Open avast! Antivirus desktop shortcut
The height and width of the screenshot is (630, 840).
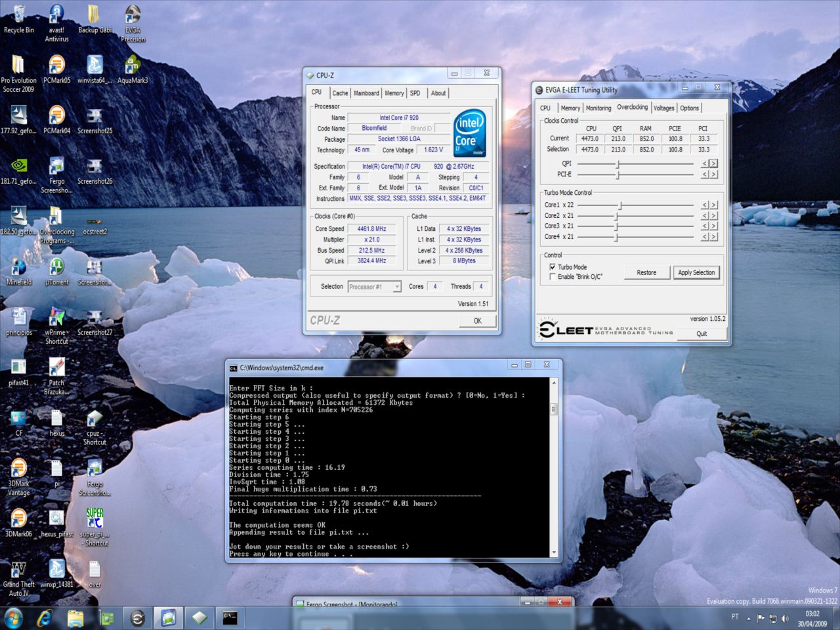pos(56,24)
